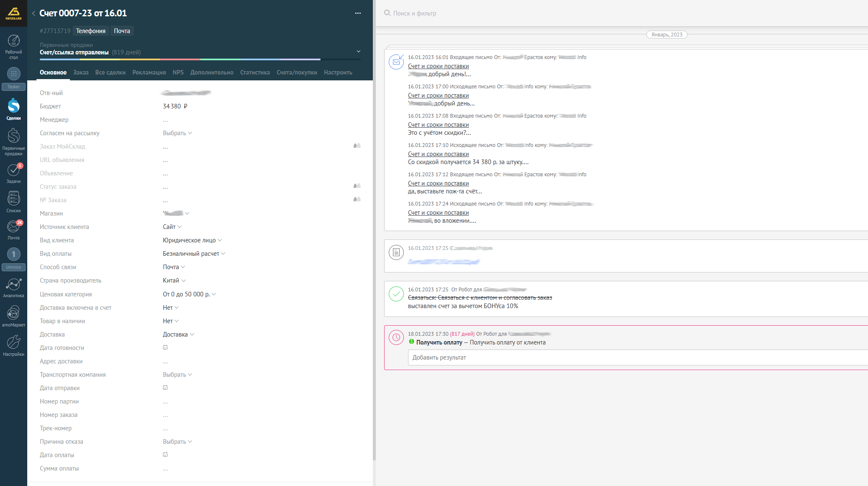Switch to the Основное tab
The height and width of the screenshot is (486, 868).
53,72
